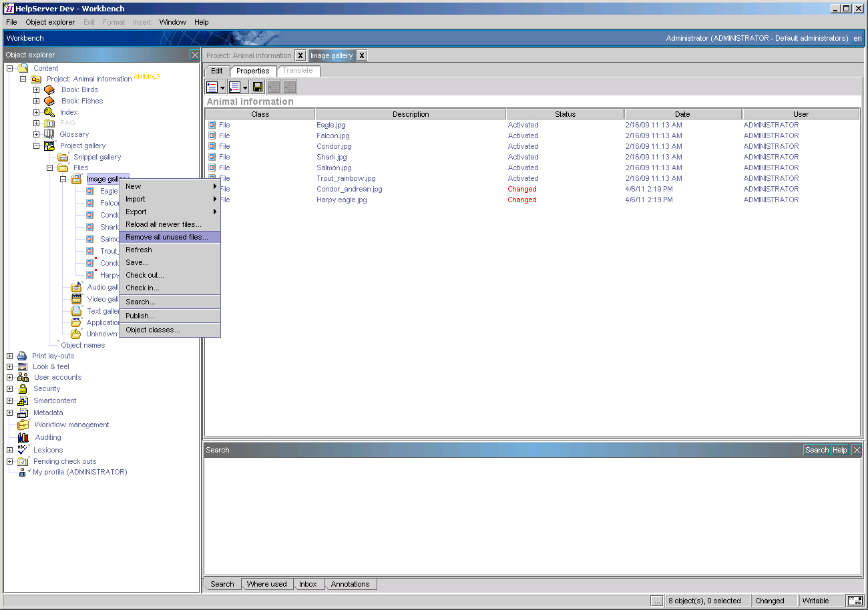Viewport: 868px width, 610px height.
Task: Collapse the Project gallery node
Action: [37, 145]
